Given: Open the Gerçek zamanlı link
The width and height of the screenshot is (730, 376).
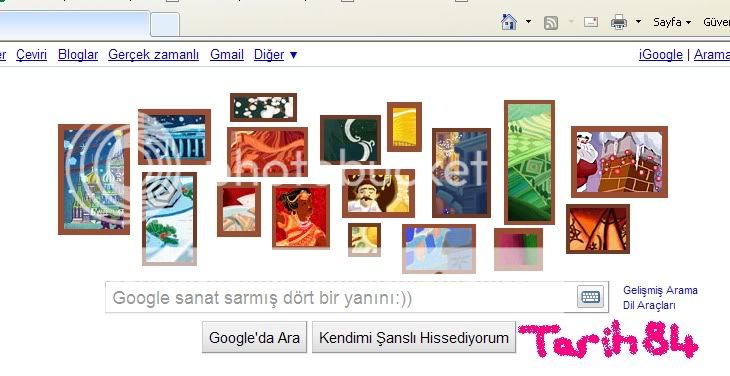Looking at the screenshot, I should point(153,54).
